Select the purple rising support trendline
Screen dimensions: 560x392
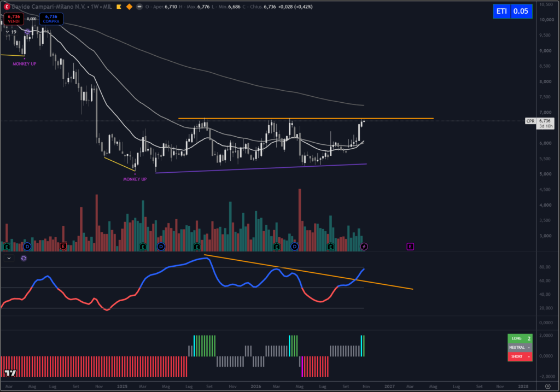click(261, 168)
